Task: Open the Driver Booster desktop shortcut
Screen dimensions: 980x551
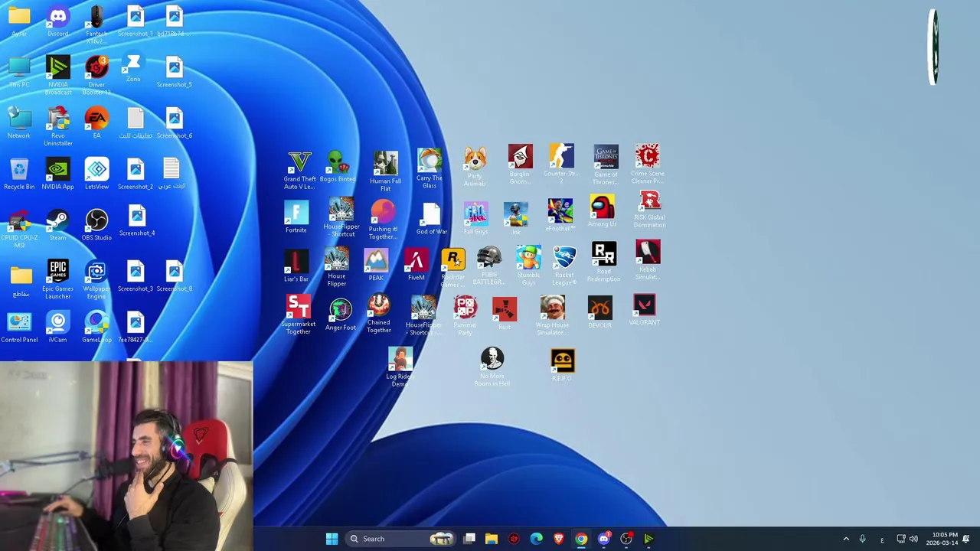Action: pos(96,75)
